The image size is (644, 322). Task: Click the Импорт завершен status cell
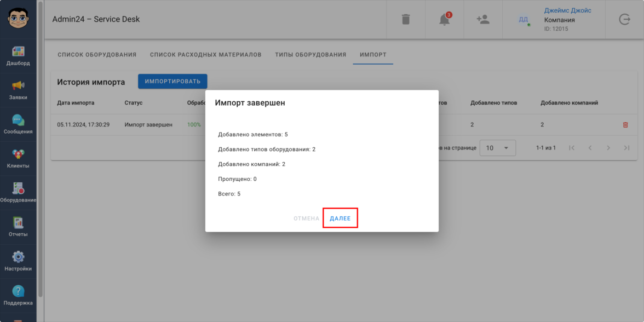tap(148, 124)
